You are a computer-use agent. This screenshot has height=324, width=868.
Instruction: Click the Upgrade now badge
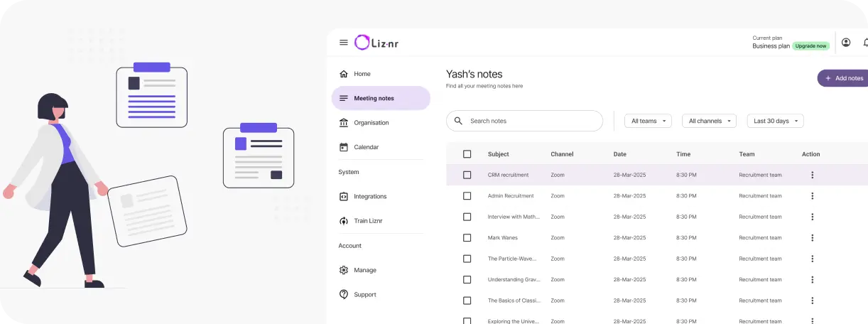tap(810, 46)
